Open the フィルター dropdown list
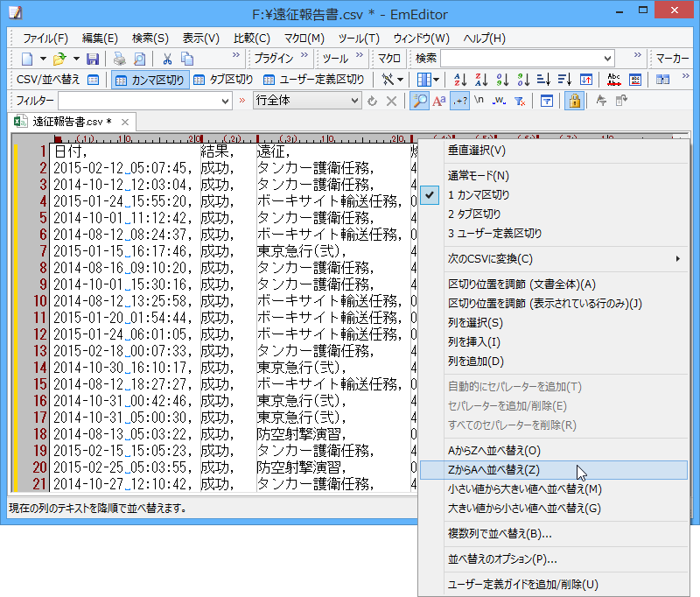The image size is (700, 597). click(224, 102)
